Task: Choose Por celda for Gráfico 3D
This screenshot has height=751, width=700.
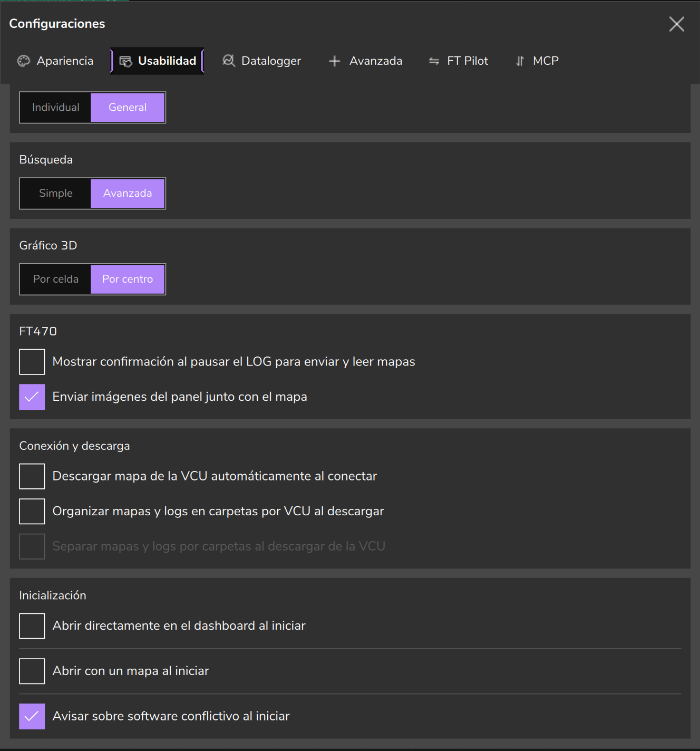Action: tap(55, 280)
